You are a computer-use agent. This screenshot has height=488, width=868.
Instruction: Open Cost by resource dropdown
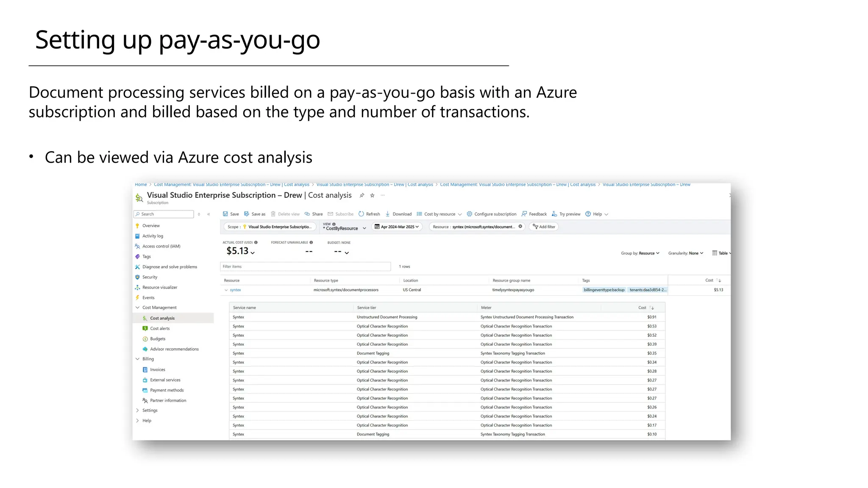coord(439,214)
